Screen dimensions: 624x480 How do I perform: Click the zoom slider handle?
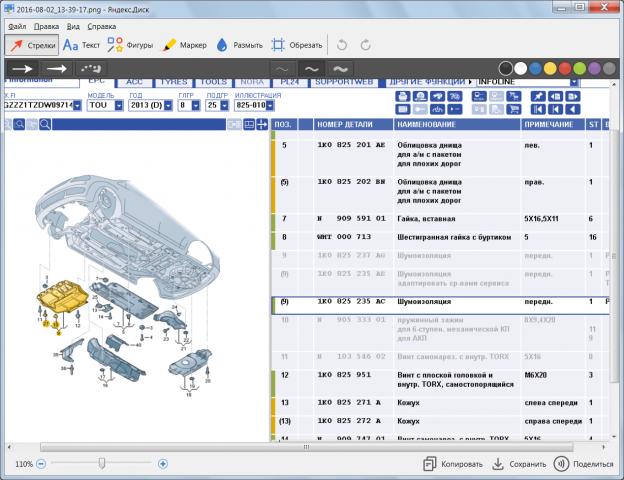(x=102, y=463)
